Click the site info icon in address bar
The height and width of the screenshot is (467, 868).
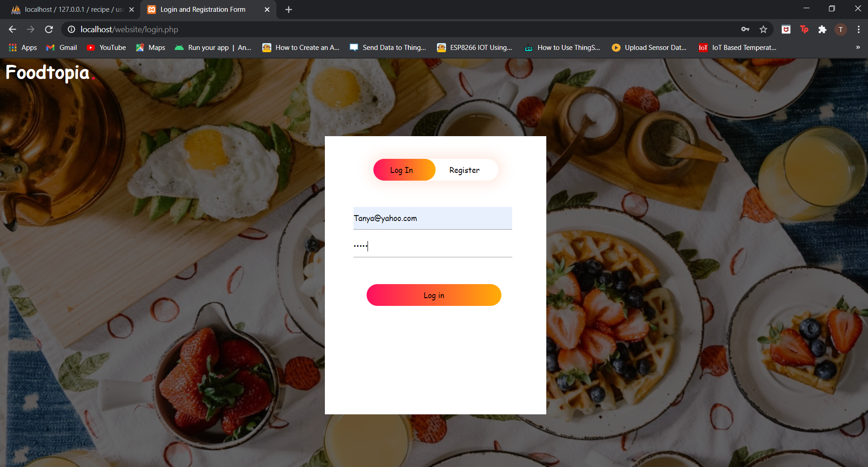point(71,29)
